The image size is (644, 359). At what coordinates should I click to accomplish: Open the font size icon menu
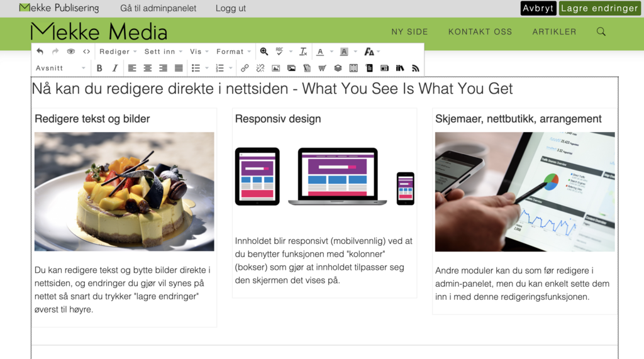click(x=372, y=52)
